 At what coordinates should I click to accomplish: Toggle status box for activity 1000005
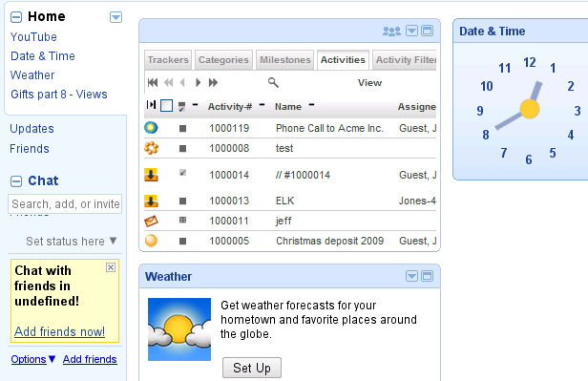[x=182, y=242]
